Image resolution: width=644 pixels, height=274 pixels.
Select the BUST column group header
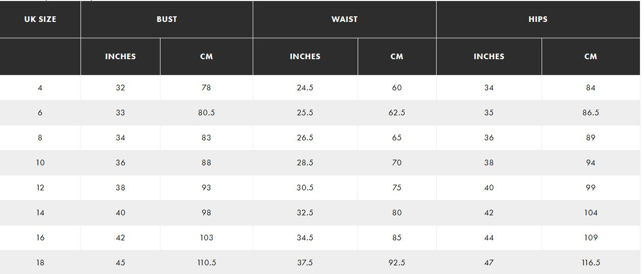[x=167, y=19]
